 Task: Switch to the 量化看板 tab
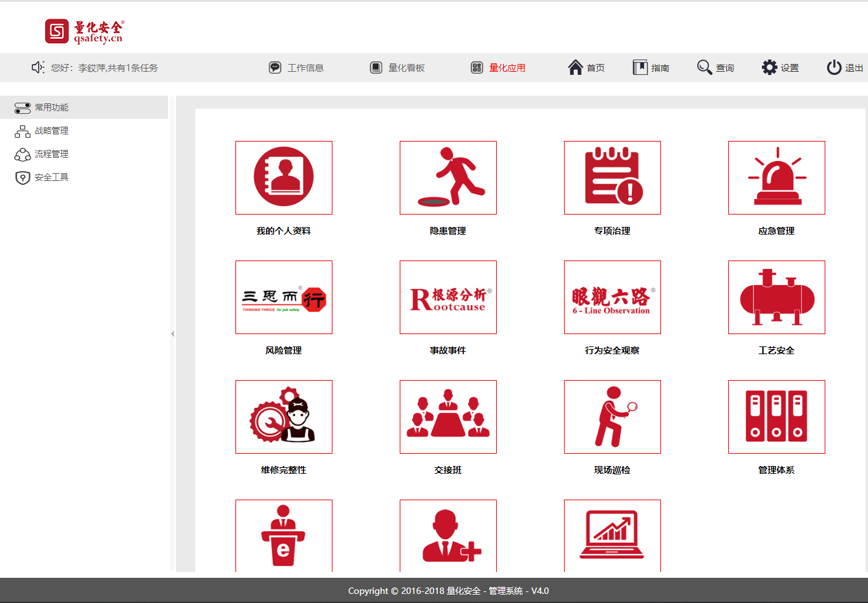(x=398, y=68)
